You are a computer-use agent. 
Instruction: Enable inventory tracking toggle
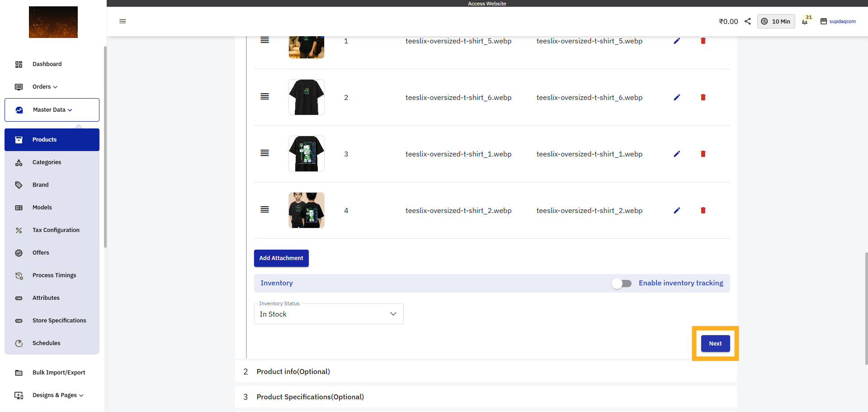[622, 284]
